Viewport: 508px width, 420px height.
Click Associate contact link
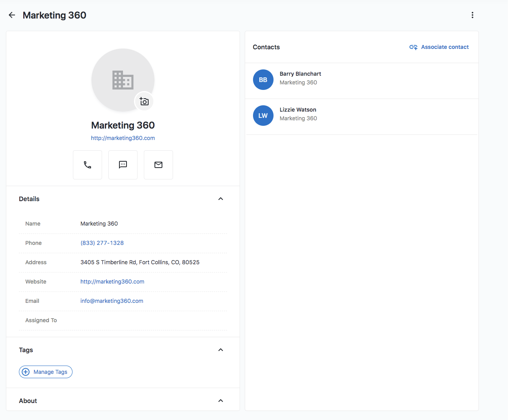(439, 47)
